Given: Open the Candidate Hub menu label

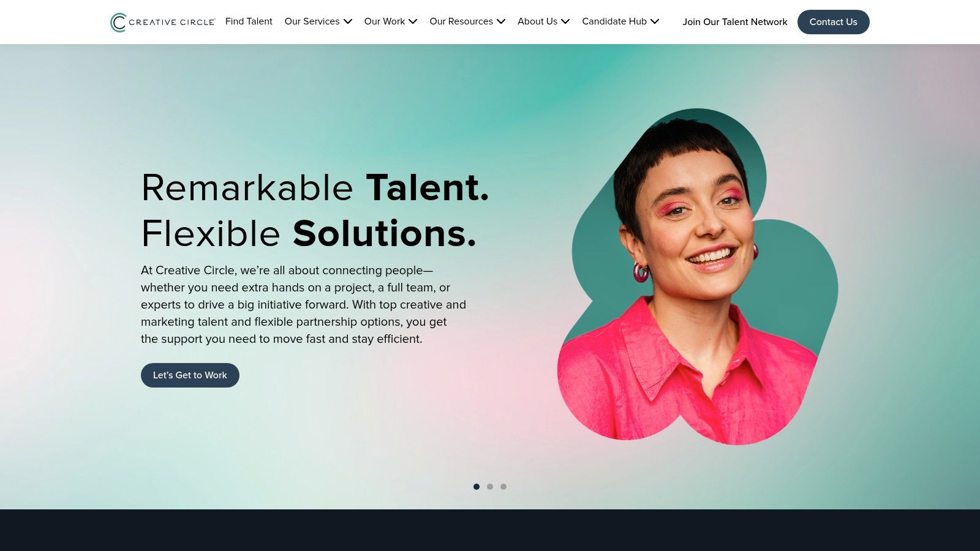Looking at the screenshot, I should [614, 21].
